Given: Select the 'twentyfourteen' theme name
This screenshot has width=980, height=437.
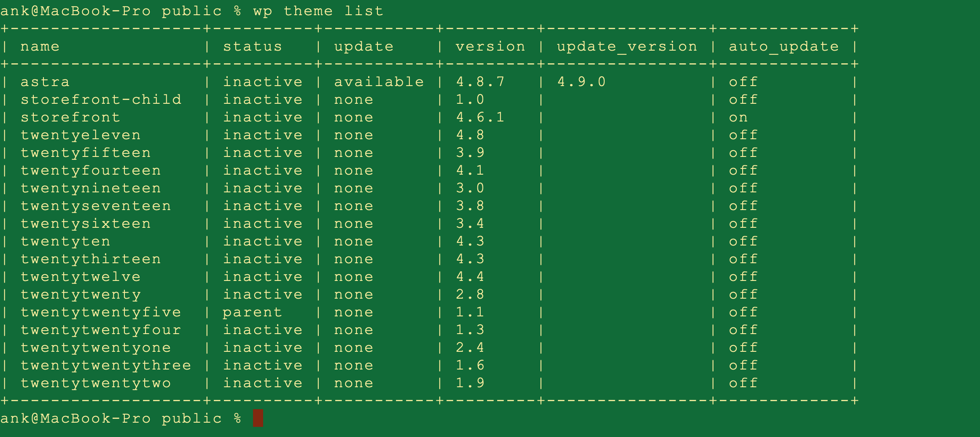Looking at the screenshot, I should 91,170.
